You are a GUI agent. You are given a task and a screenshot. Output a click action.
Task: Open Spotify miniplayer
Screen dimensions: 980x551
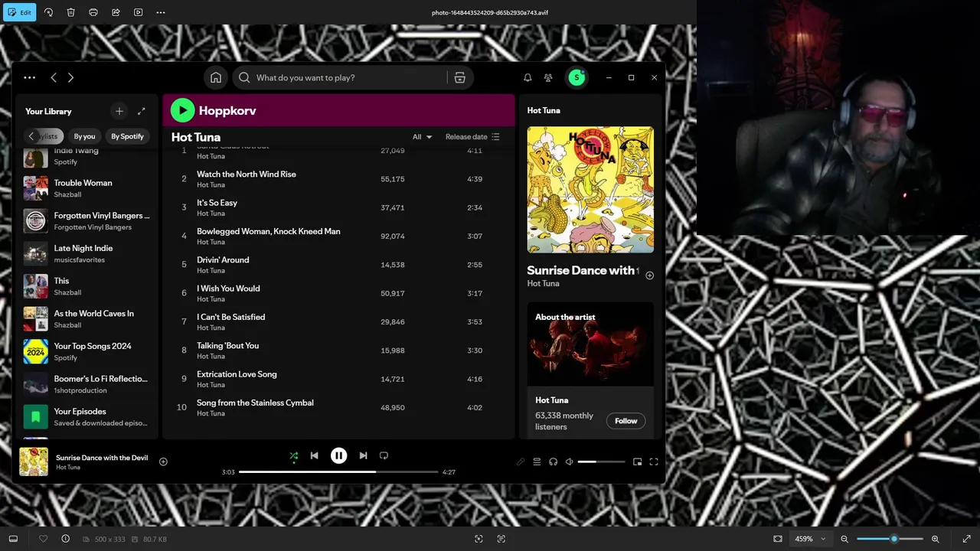(637, 461)
